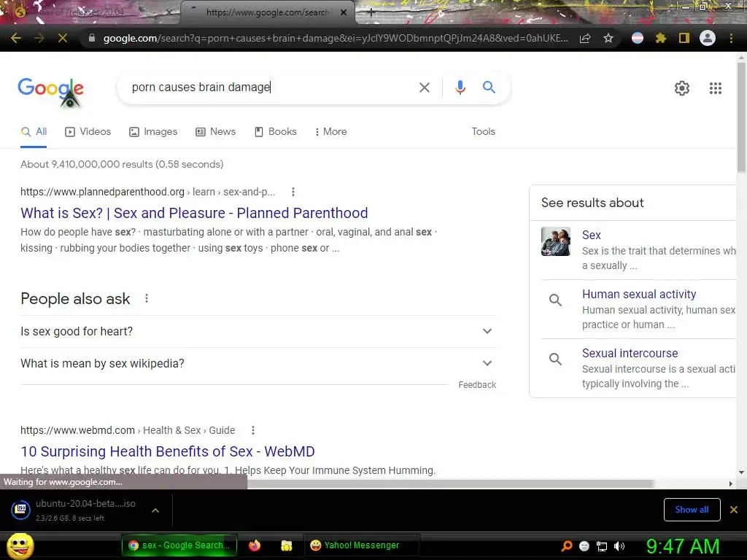The height and width of the screenshot is (560, 747).
Task: Open Google apps grid
Action: click(x=715, y=88)
